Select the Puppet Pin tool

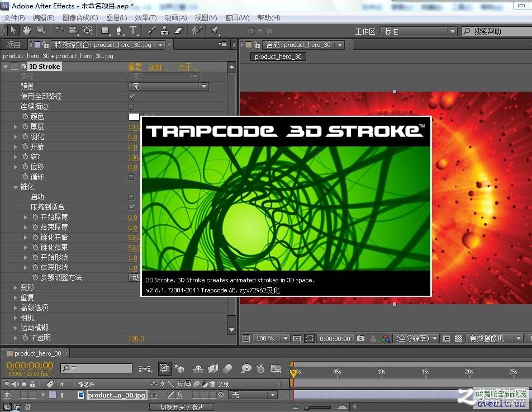[215, 31]
